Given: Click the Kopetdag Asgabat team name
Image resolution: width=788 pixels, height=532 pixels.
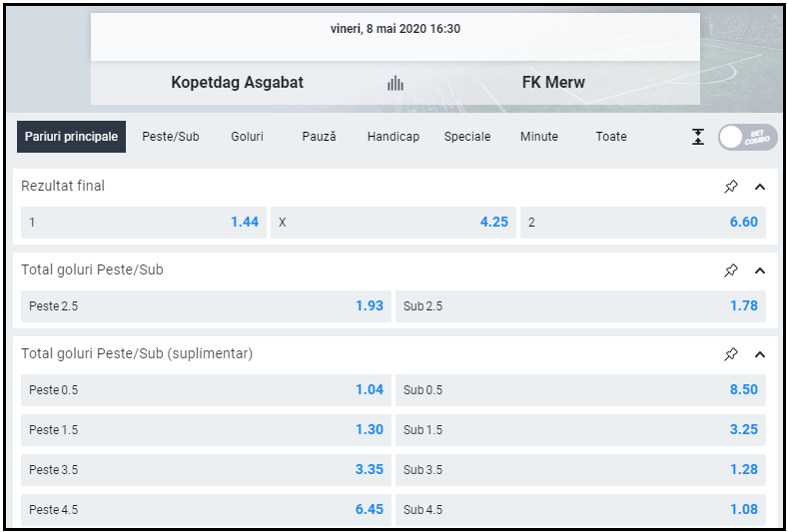Looking at the screenshot, I should 237,83.
